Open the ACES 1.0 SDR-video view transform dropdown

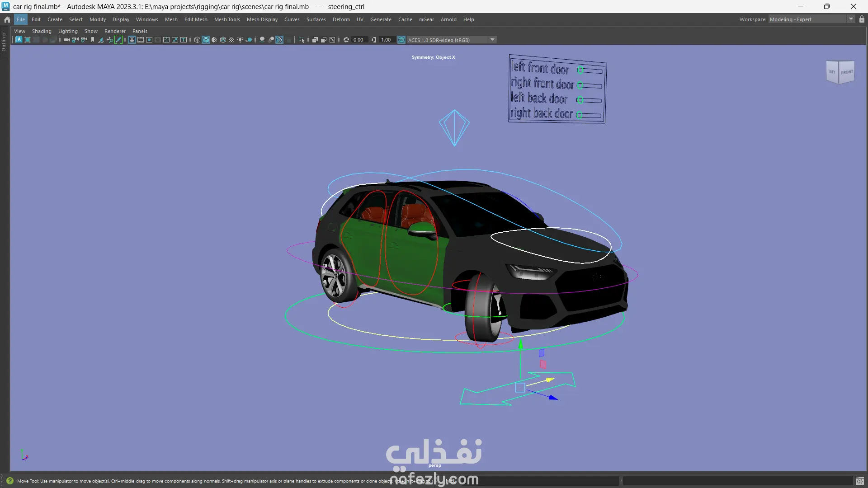(x=451, y=40)
